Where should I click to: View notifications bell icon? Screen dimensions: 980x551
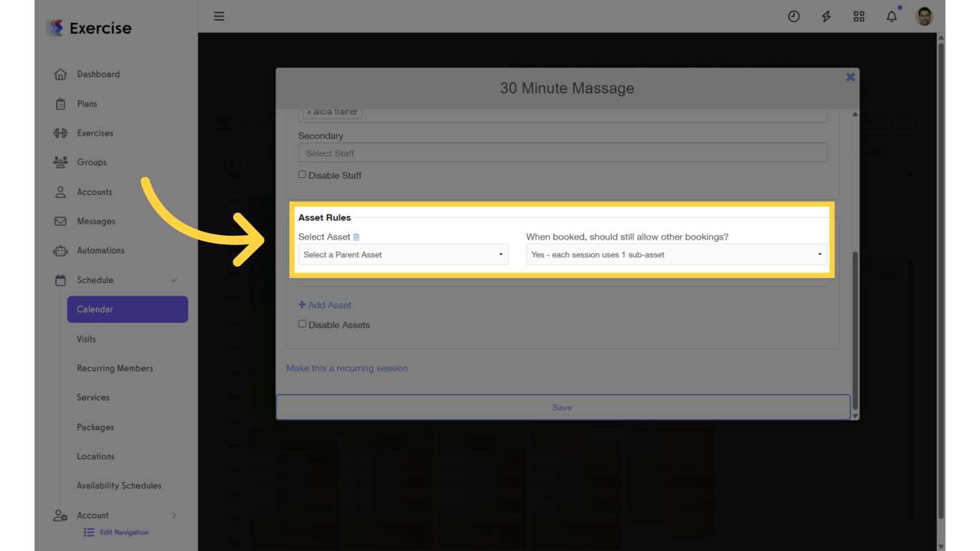(x=892, y=16)
